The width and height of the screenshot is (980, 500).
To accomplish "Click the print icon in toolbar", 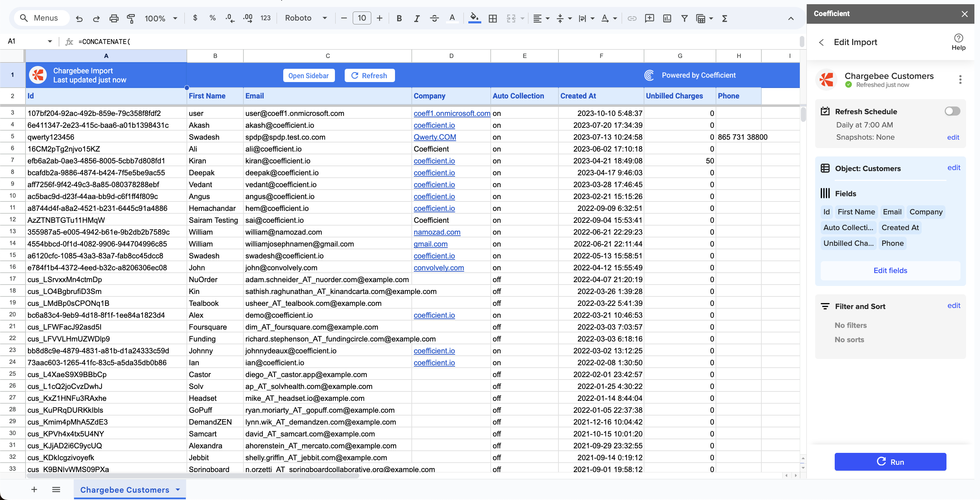I will tap(114, 18).
